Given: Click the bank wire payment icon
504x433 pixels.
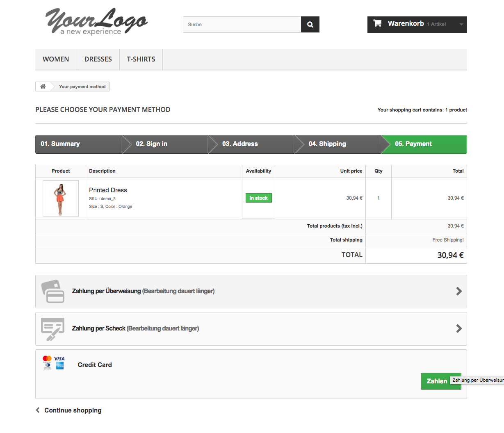Looking at the screenshot, I should (x=53, y=292).
